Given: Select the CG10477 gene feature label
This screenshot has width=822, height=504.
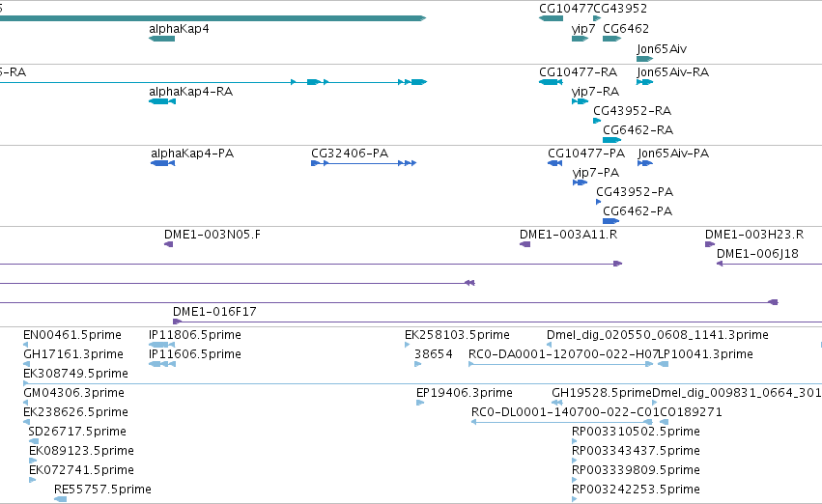Looking at the screenshot, I should pyautogui.click(x=566, y=9).
